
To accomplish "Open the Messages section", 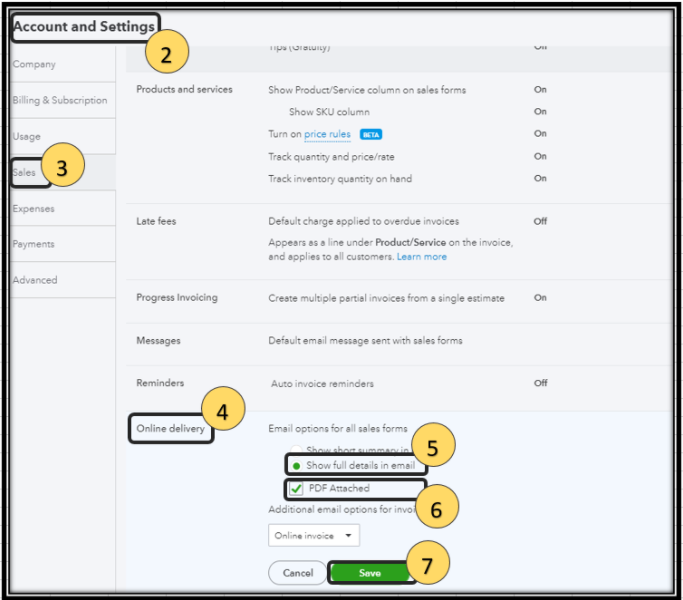I will point(158,341).
